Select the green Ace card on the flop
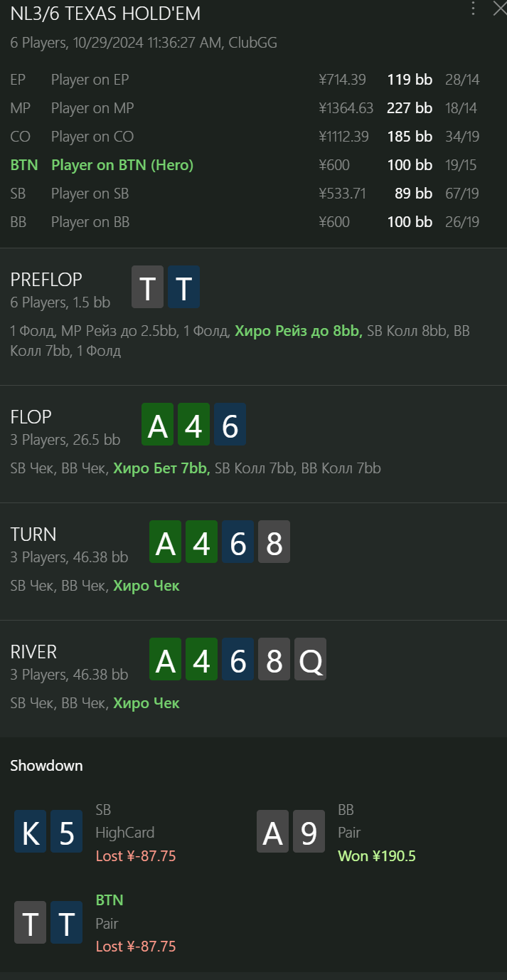Screen dimensions: 507x980 (x=158, y=425)
